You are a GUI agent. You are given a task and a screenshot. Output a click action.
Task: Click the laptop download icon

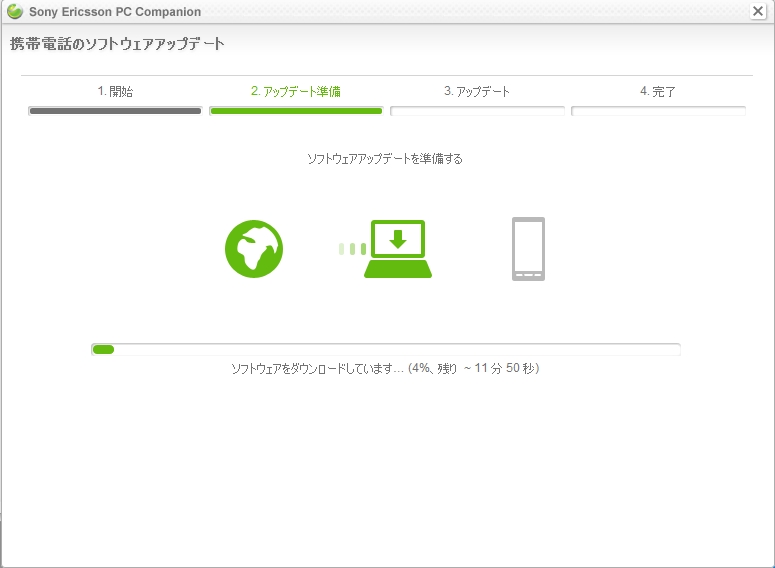(x=398, y=249)
